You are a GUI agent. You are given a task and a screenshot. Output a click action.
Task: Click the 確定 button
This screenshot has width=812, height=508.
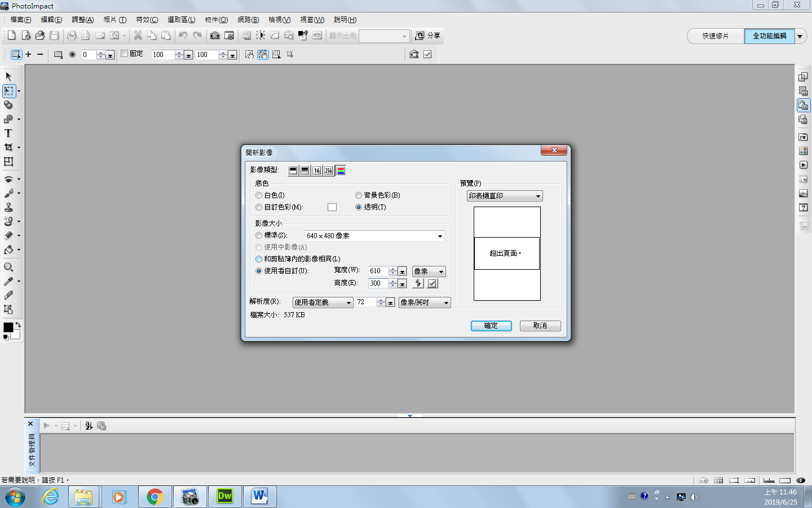(491, 326)
